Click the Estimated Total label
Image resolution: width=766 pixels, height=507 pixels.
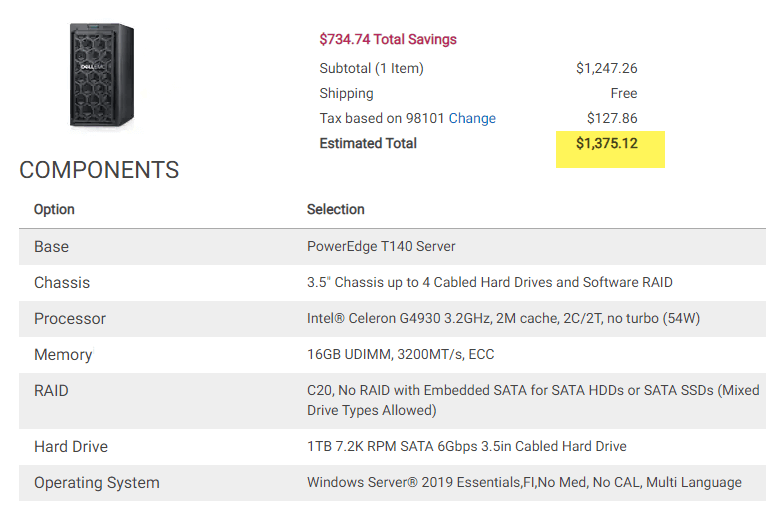pos(368,144)
